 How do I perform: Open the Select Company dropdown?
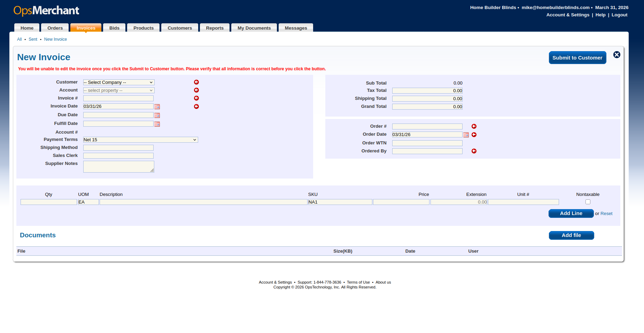click(118, 82)
